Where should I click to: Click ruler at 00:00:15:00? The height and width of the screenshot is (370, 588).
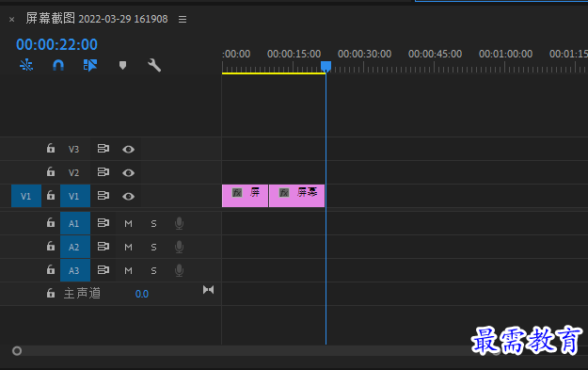[x=294, y=54]
